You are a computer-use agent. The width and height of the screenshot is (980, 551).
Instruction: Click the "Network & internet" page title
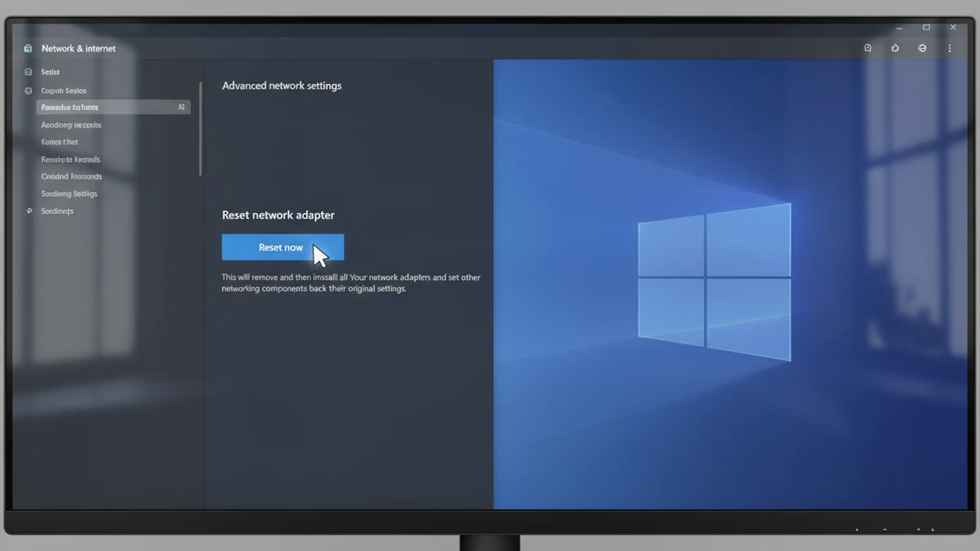coord(78,49)
